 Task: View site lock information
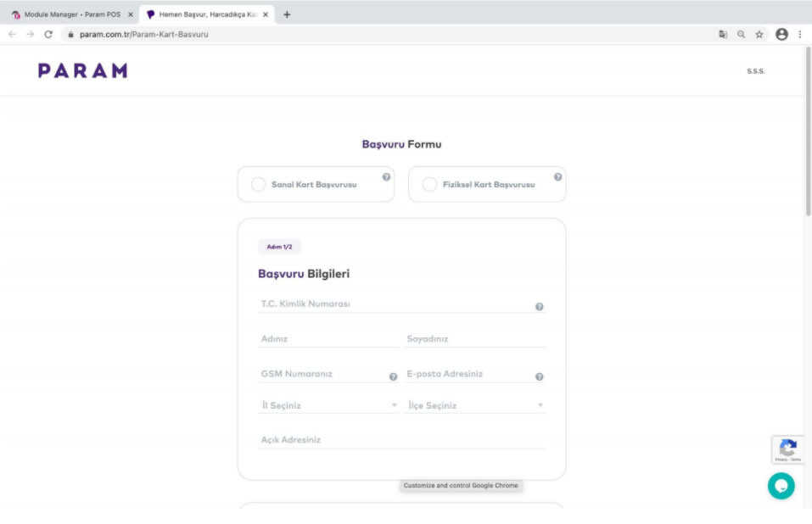click(71, 34)
